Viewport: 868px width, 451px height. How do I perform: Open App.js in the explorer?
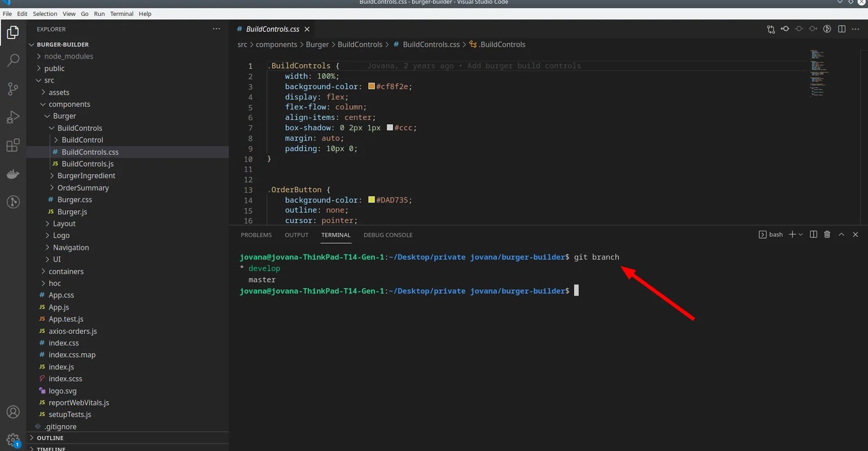(127, 307)
